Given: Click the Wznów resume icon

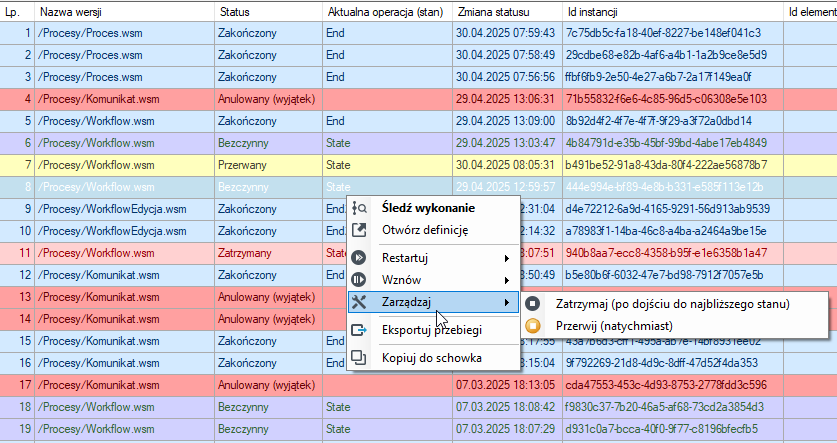Looking at the screenshot, I should click(359, 280).
